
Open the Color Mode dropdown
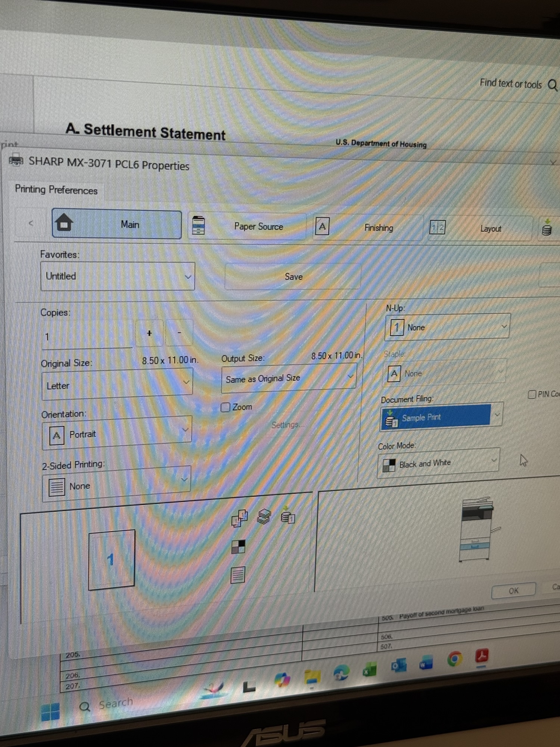(438, 463)
